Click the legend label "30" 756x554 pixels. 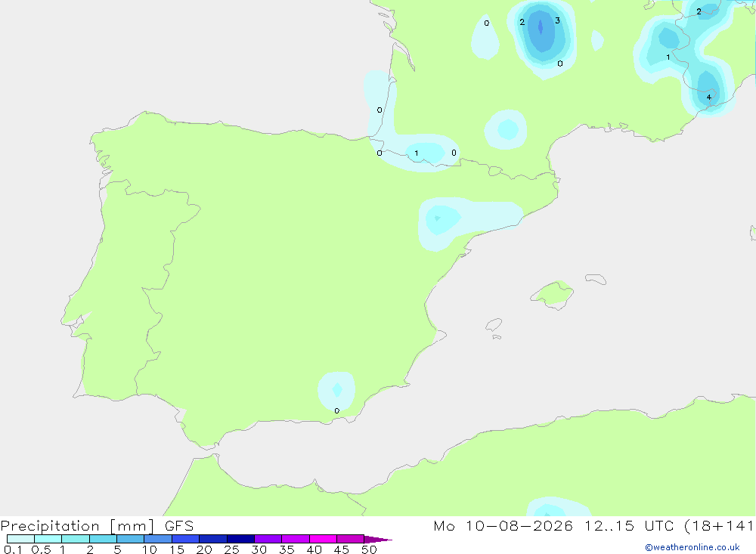(x=259, y=549)
